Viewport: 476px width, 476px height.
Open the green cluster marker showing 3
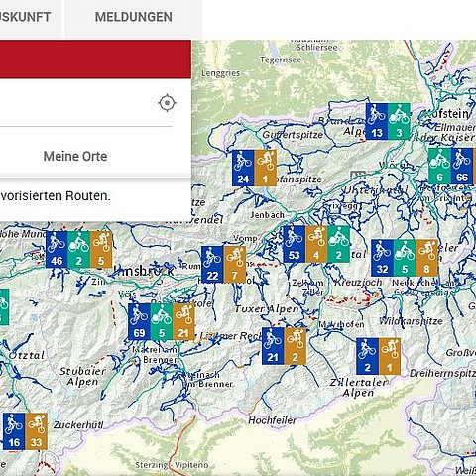[x=399, y=121]
